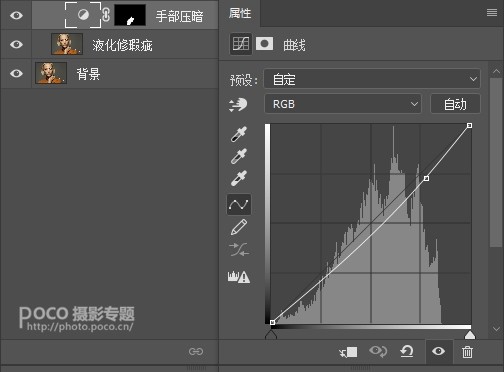504x372 pixels.
Task: Select the pencil draw curve tool
Action: (x=239, y=227)
